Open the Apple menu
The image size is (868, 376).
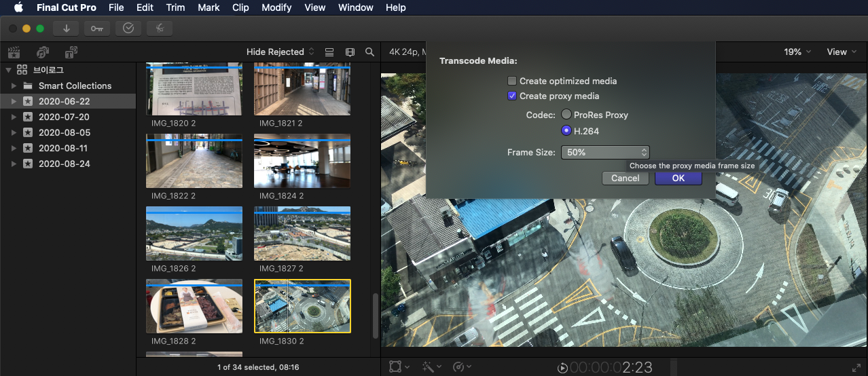18,7
